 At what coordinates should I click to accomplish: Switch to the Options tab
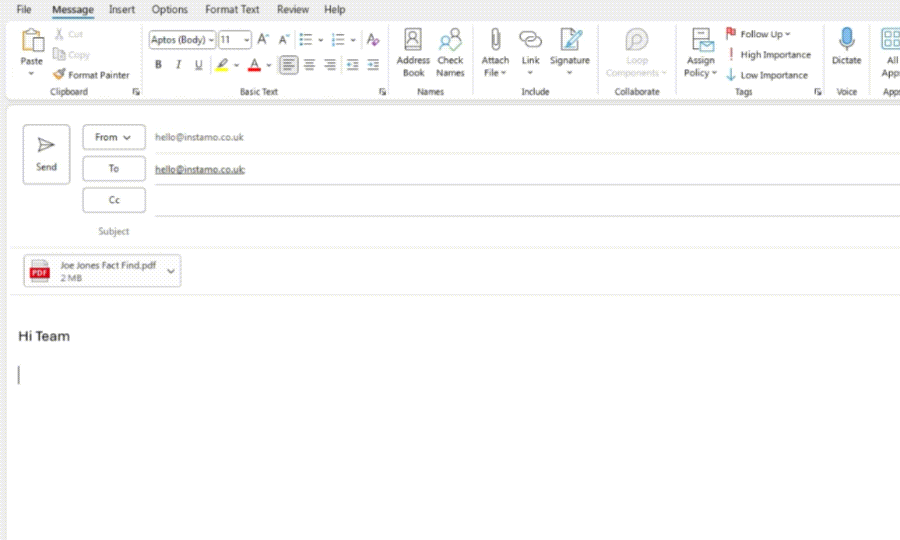[x=169, y=10]
